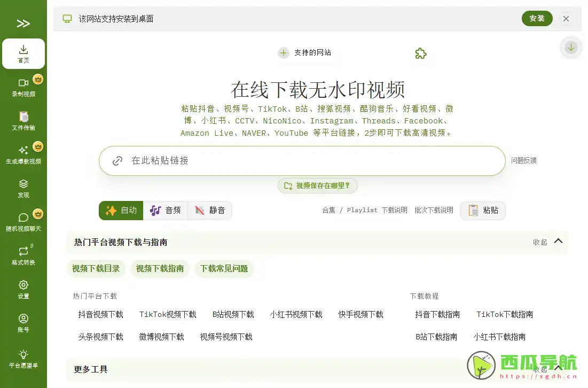The height and width of the screenshot is (388, 588).
Task: Close the install-to-desktop banner
Action: (566, 18)
